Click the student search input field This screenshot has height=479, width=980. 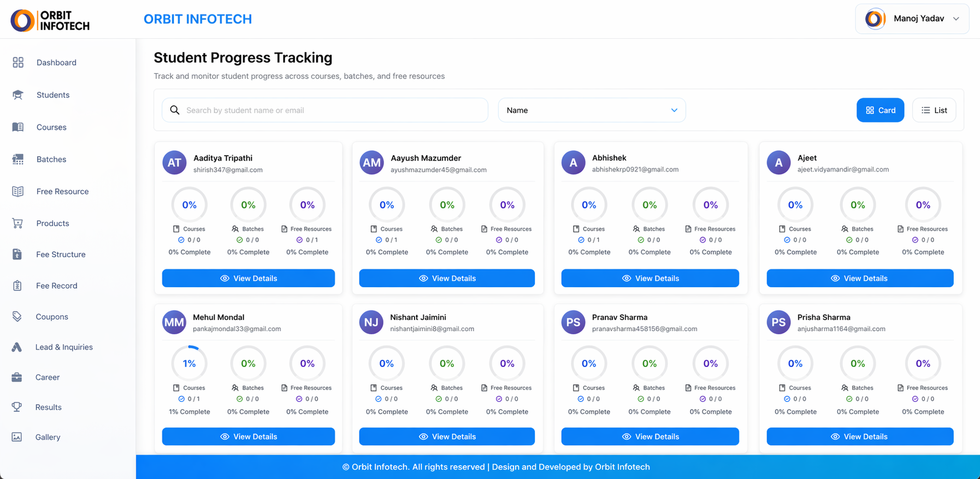tap(333, 110)
